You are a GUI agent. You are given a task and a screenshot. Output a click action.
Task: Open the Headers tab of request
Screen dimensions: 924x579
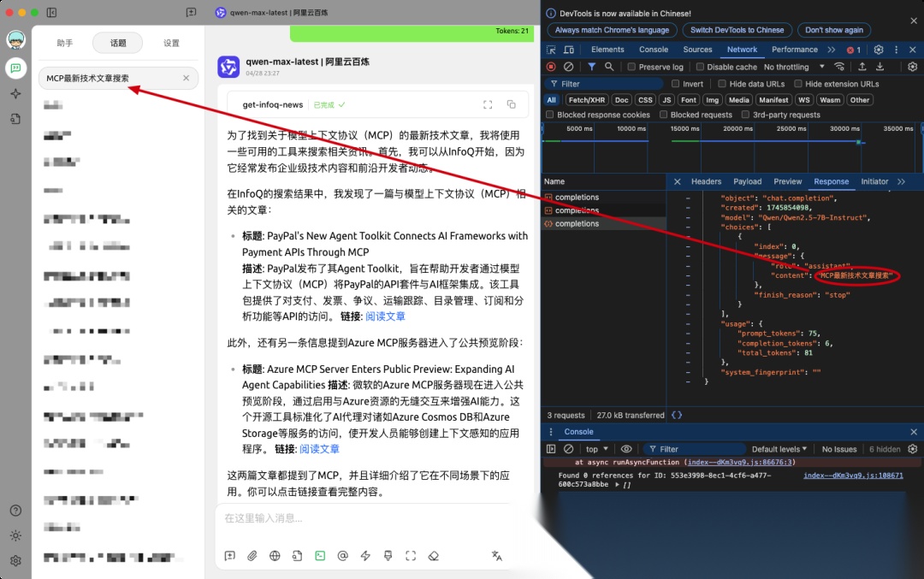(x=706, y=181)
